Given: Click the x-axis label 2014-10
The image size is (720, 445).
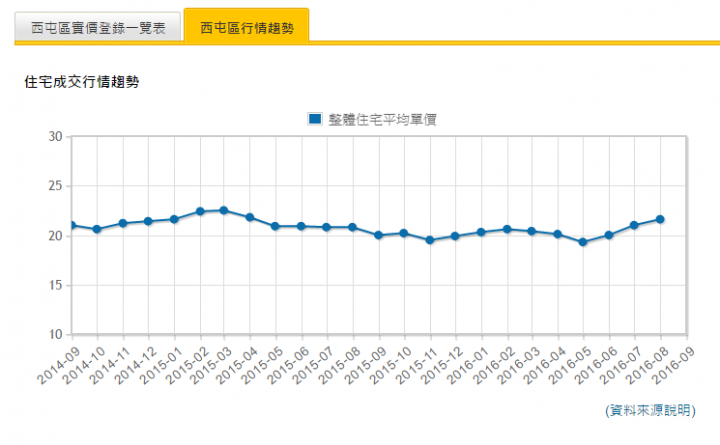Looking at the screenshot, I should pyautogui.click(x=83, y=366).
